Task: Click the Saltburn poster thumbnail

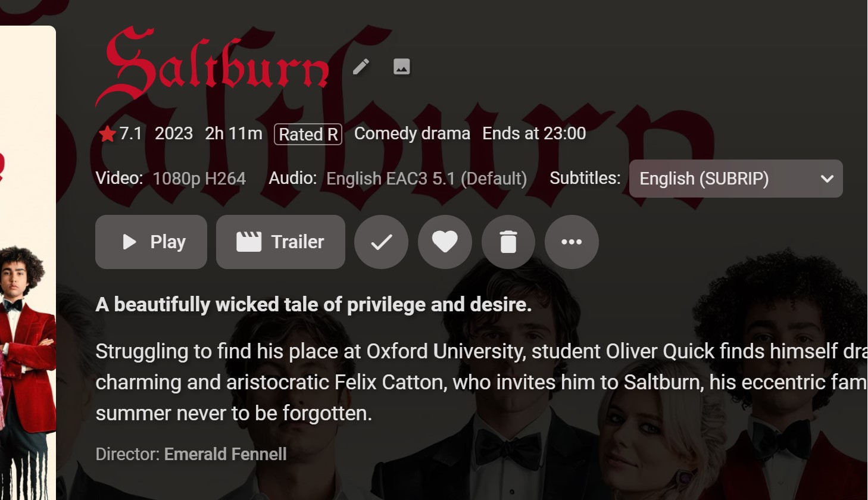Action: (x=28, y=262)
